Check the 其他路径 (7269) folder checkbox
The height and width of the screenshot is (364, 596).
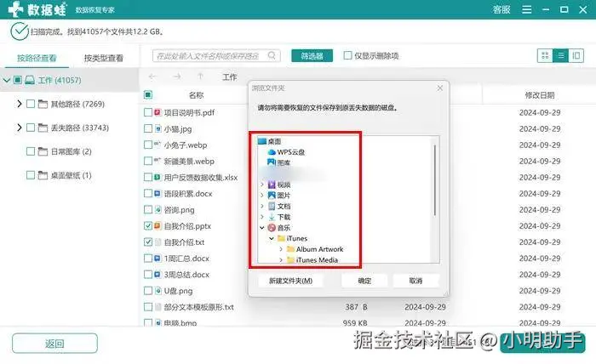click(31, 104)
